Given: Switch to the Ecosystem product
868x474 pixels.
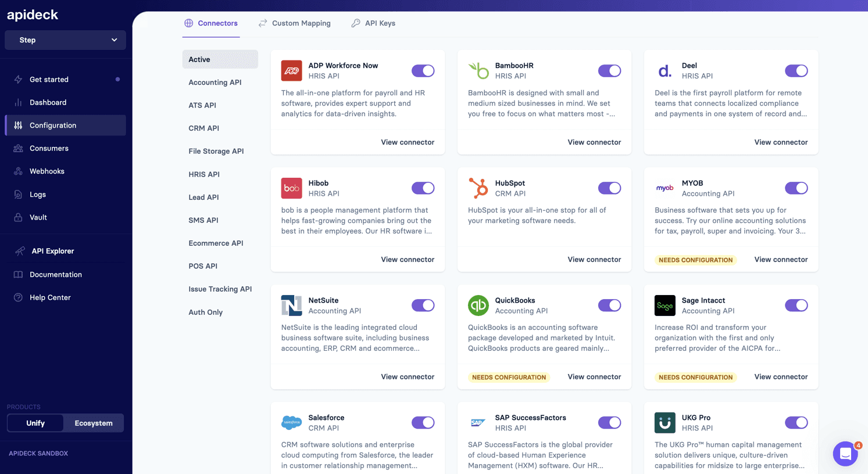Looking at the screenshot, I should pyautogui.click(x=94, y=423).
